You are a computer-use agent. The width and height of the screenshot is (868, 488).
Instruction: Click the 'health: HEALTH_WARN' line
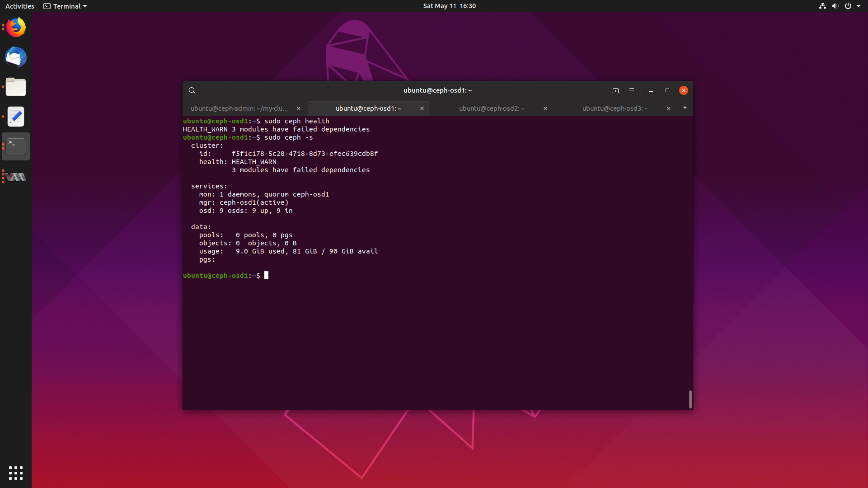click(238, 162)
